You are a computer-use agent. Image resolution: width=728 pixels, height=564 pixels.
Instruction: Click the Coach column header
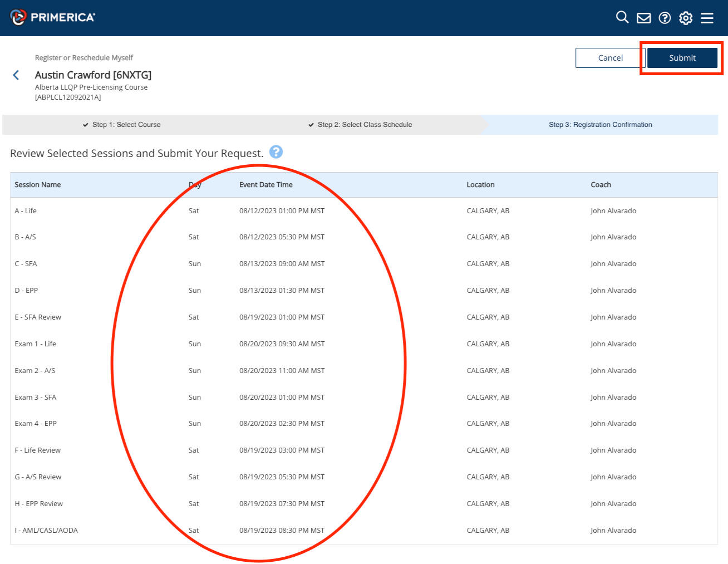point(601,185)
